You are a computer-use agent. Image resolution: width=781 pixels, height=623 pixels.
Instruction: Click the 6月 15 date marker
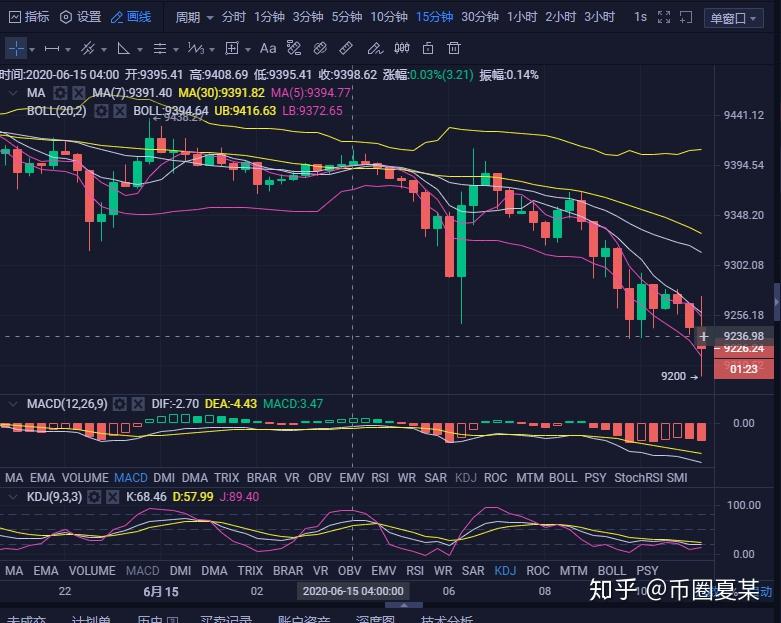(x=161, y=592)
